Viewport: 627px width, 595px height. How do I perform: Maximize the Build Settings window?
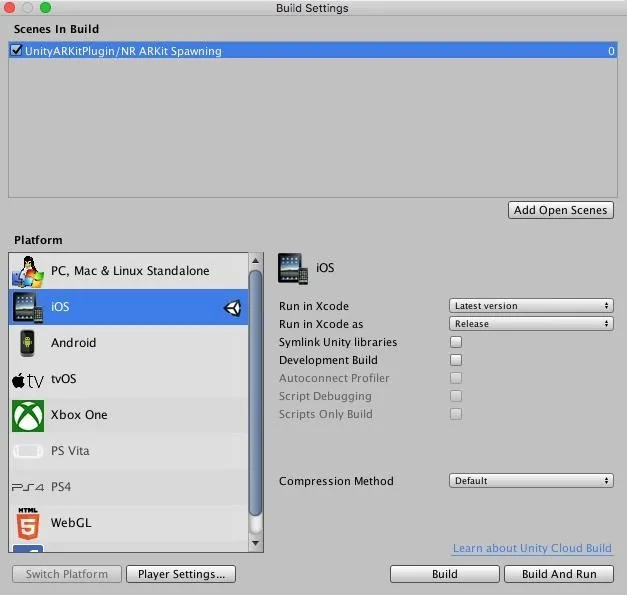pos(46,7)
